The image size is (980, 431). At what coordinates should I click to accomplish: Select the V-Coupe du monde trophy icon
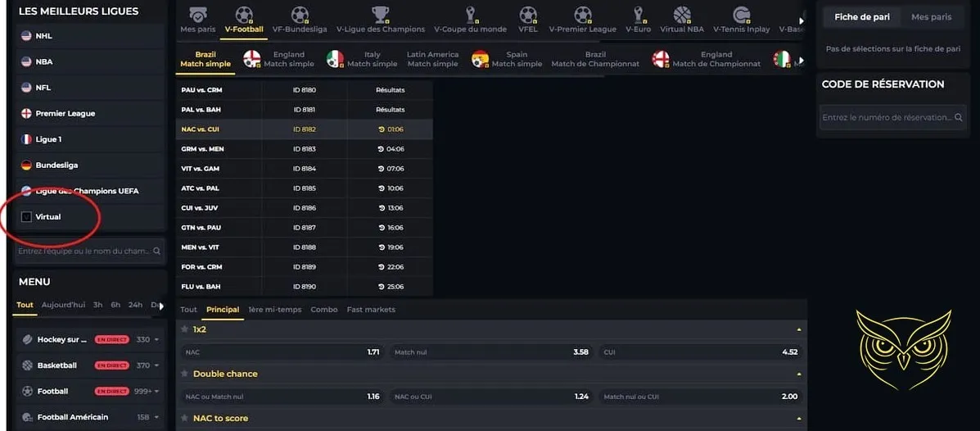(x=470, y=15)
